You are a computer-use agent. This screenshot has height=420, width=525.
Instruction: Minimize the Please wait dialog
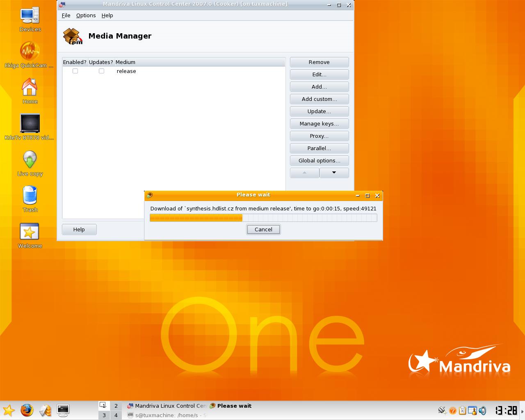357,196
